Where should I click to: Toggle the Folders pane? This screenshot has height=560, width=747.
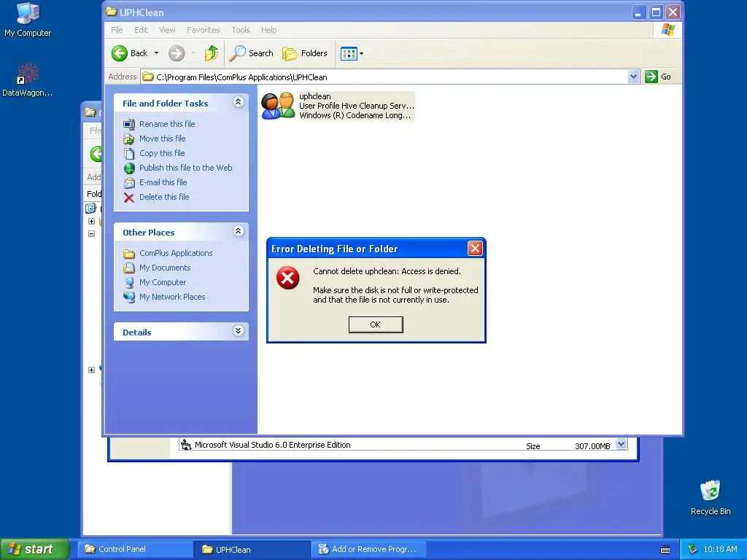(x=305, y=53)
